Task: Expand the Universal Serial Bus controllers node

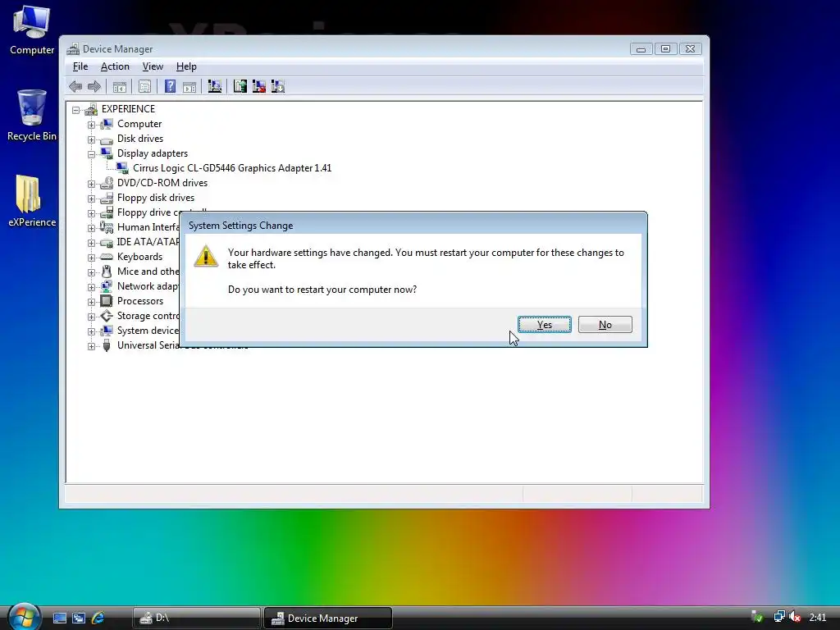Action: (x=92, y=346)
